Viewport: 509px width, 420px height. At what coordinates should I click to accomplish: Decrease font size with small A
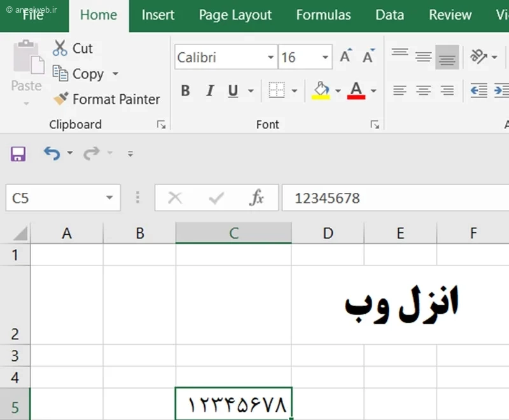(x=368, y=57)
